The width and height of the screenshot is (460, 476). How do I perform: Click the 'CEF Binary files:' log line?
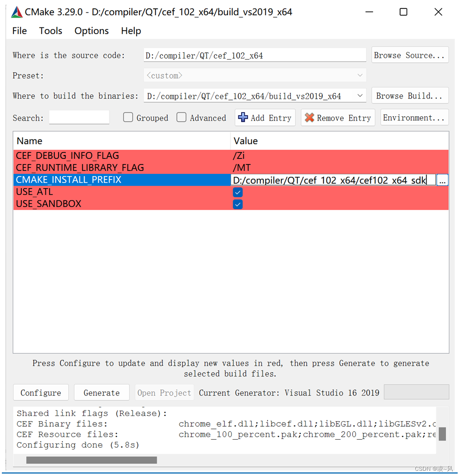pyautogui.click(x=226, y=424)
